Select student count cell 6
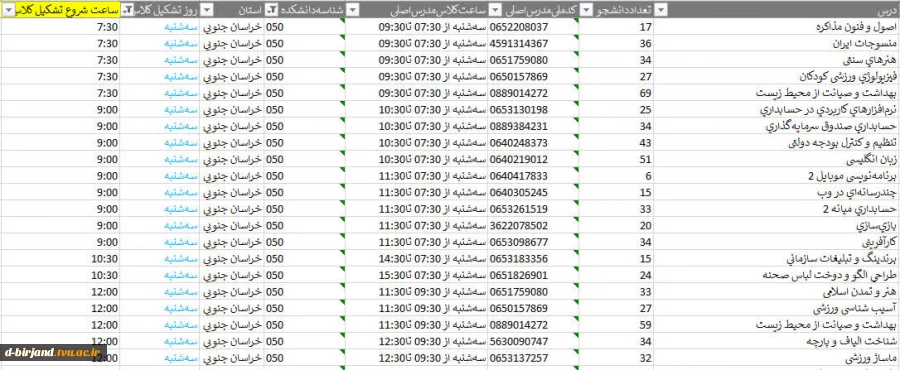 pos(616,176)
